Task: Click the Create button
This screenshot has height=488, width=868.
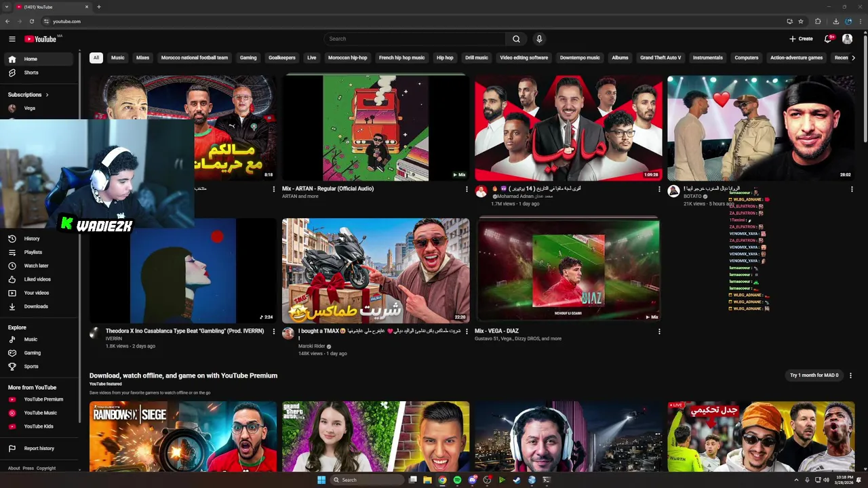Action: (801, 39)
